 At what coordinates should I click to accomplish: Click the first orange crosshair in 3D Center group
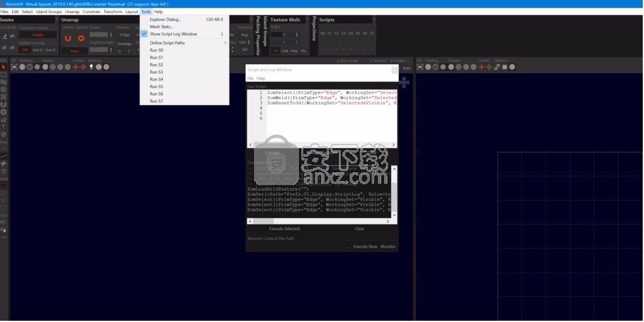[75, 67]
